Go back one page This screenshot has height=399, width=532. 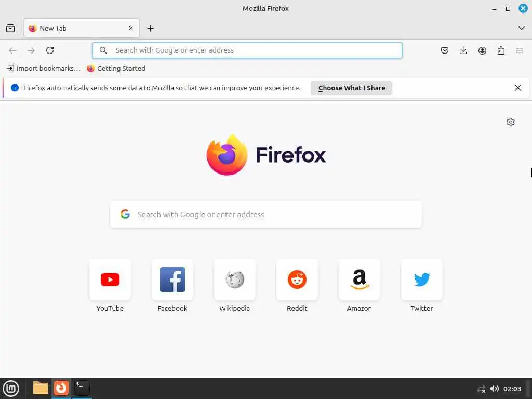[x=12, y=50]
